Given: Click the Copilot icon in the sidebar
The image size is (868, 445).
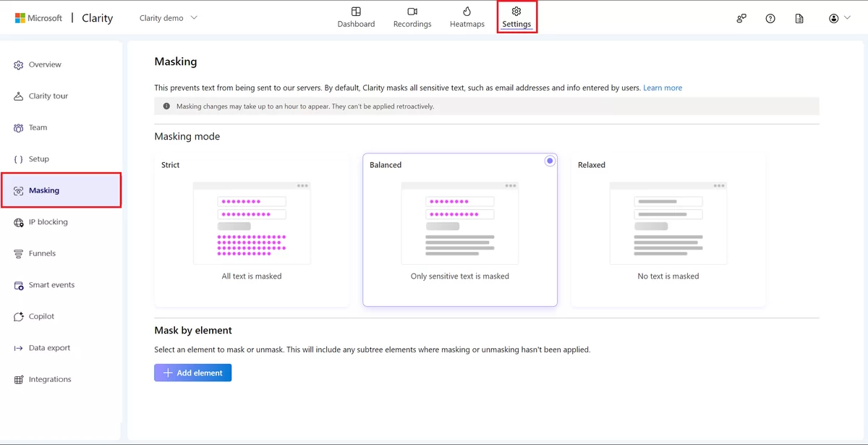Looking at the screenshot, I should (19, 317).
